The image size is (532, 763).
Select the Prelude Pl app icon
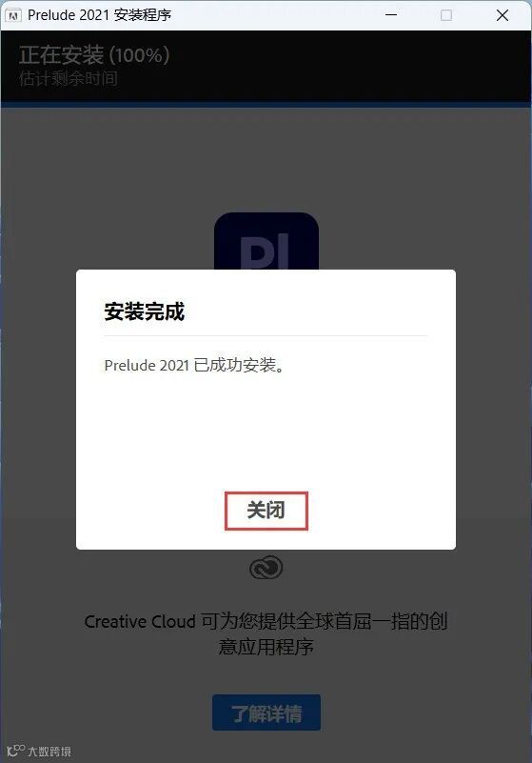[266, 241]
